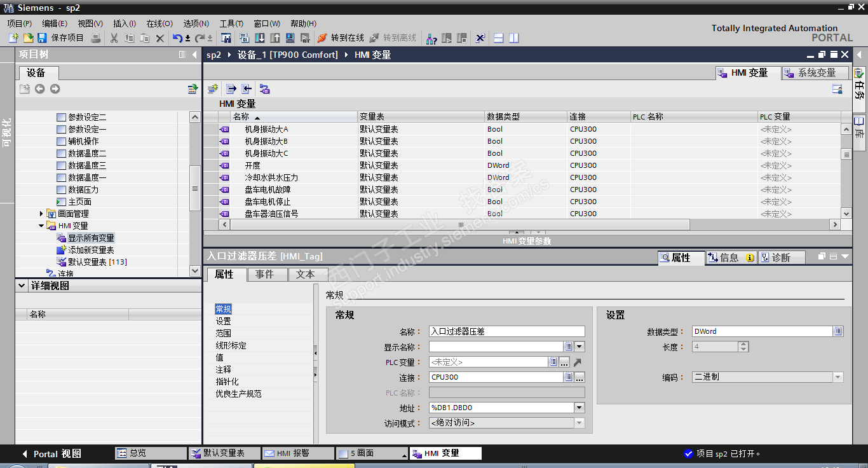Open 主页面 screen in tree

click(x=79, y=202)
